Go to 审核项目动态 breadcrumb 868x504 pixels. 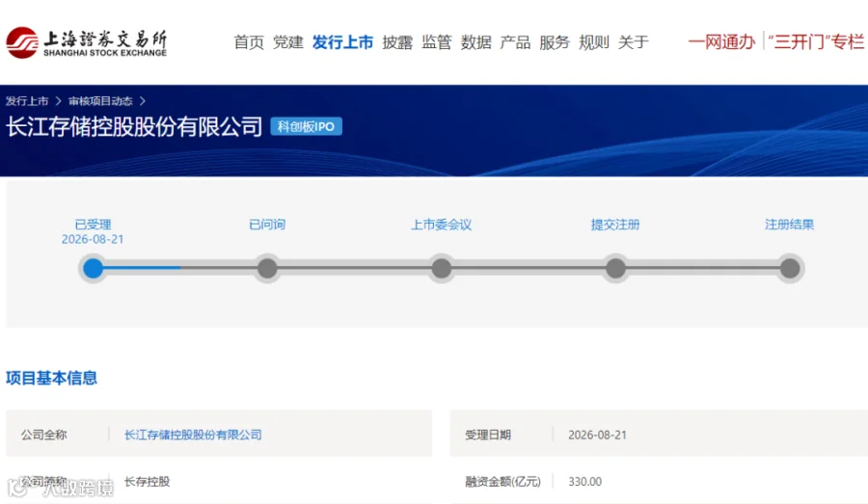tap(100, 101)
